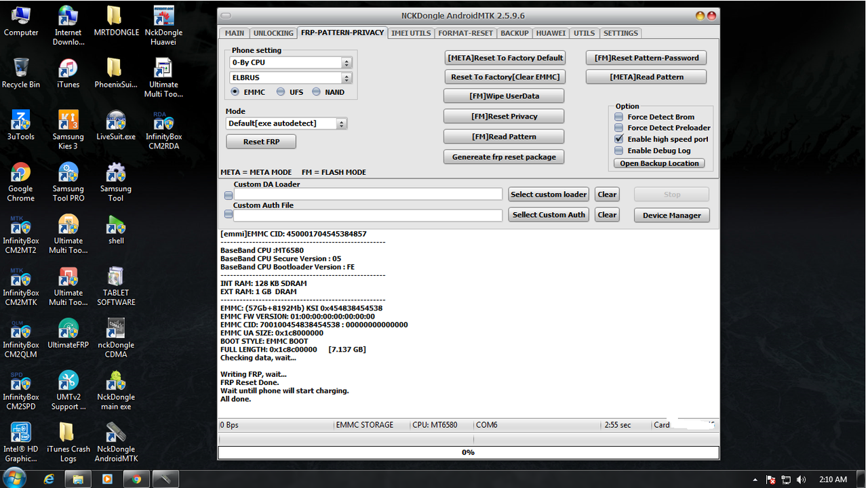Click the Custom DA Loader path field
Image resolution: width=868 pixels, height=488 pixels.
tap(368, 195)
